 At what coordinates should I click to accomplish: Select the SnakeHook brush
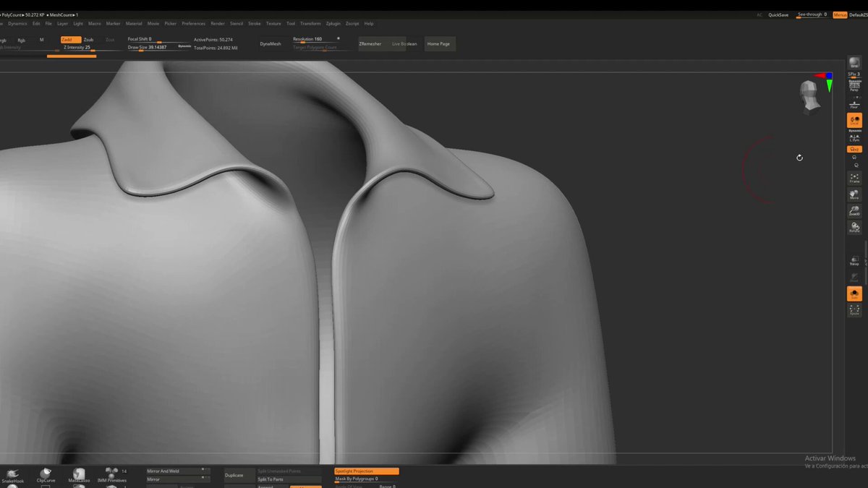(13, 475)
